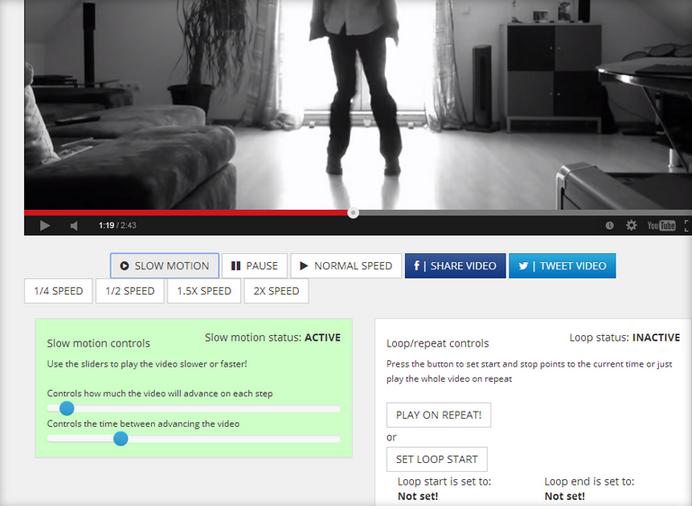Click the watch later clock icon
Screen dimensions: 692x506
[609, 226]
